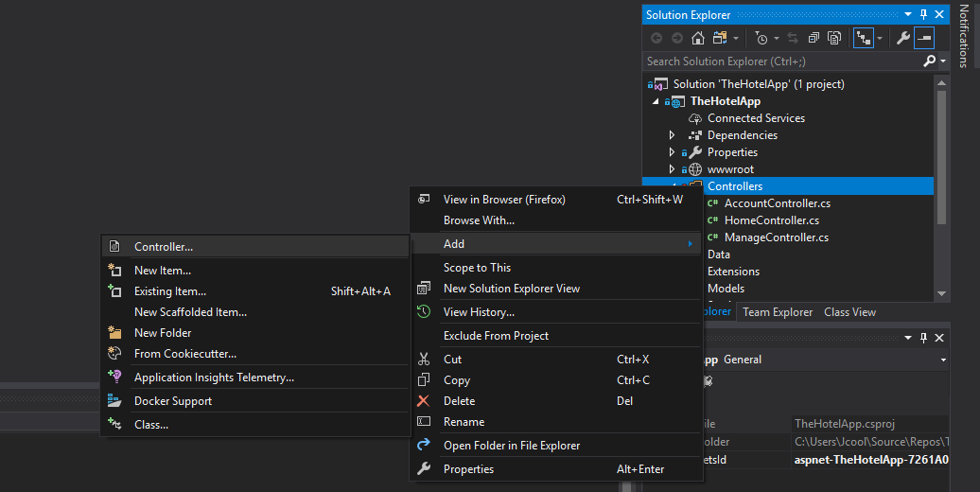Click the Copy icon in context menu
The height and width of the screenshot is (492, 980).
pyautogui.click(x=424, y=379)
